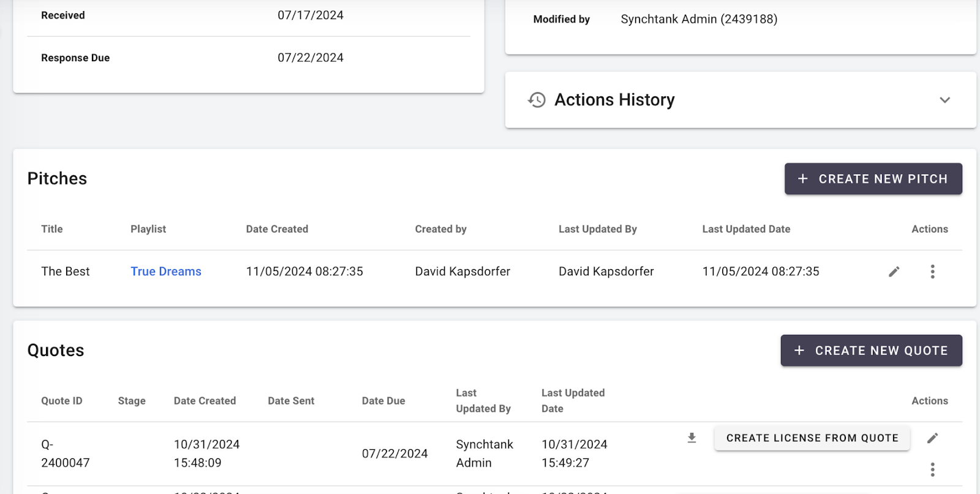
Task: Open more options for 'The Best' pitch
Action: click(x=932, y=272)
